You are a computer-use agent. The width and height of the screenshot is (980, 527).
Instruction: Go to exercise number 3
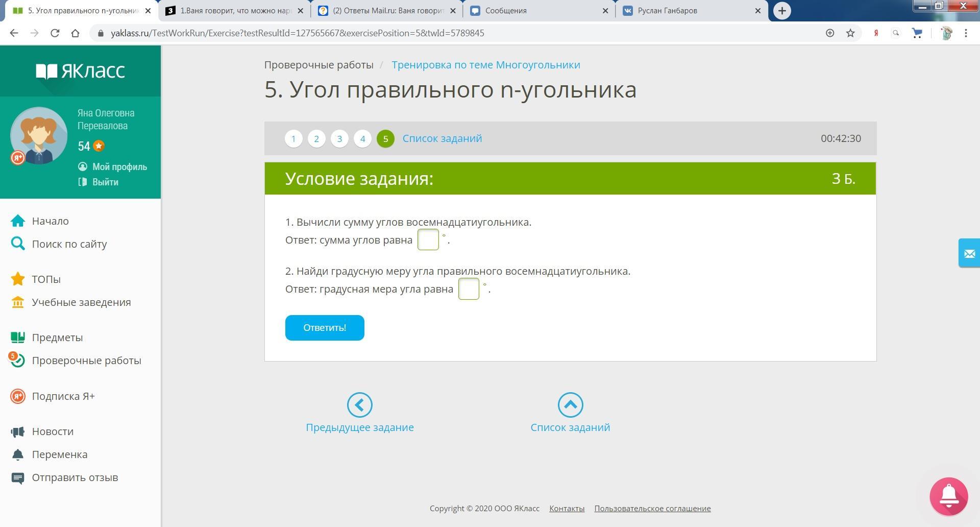tap(339, 138)
